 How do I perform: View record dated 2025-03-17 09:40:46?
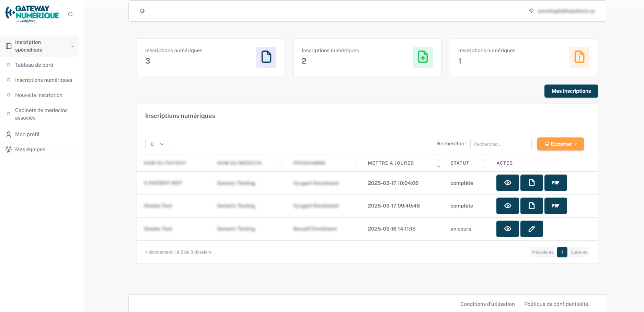[x=508, y=206]
